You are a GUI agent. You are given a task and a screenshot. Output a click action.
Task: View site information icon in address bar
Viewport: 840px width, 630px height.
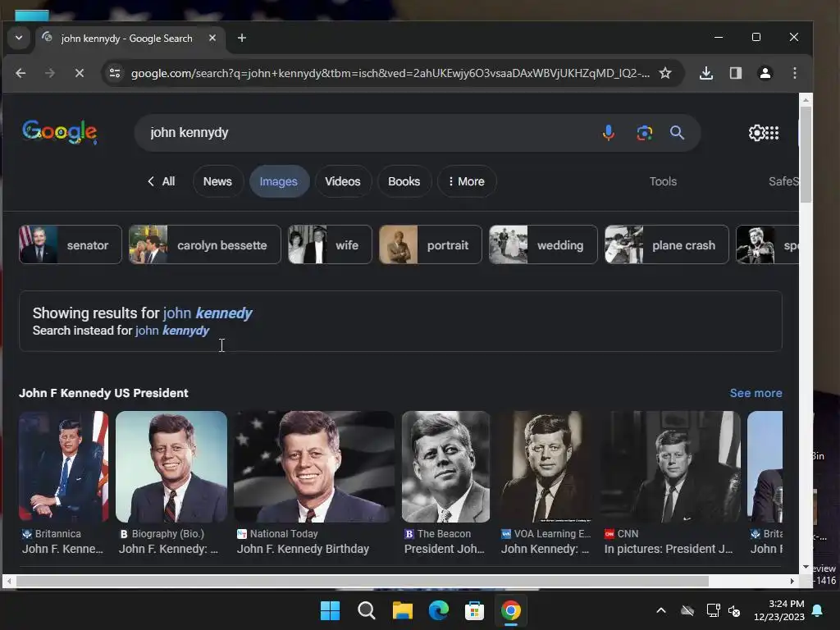115,73
